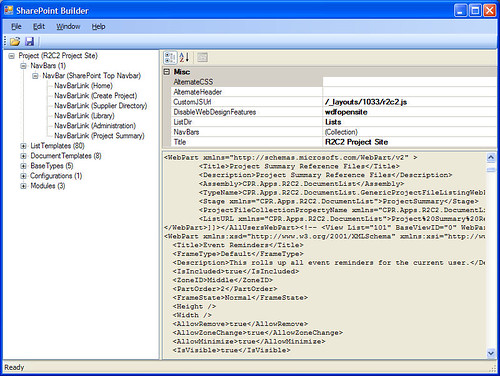Select the NavBars property name

coord(186,132)
